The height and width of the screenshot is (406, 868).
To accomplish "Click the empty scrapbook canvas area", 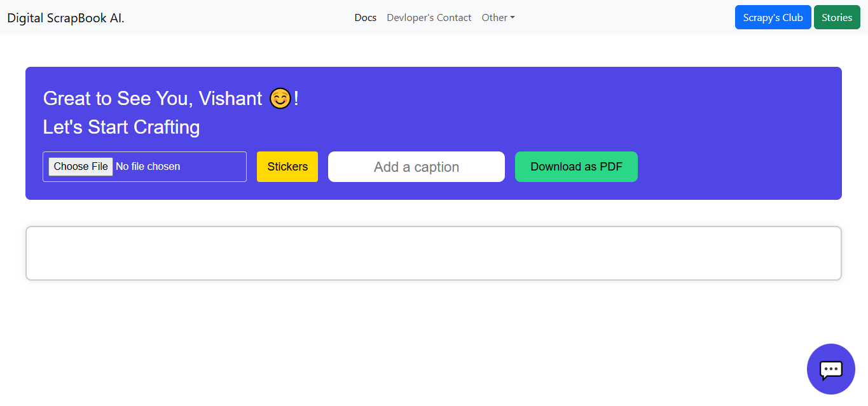I will (x=433, y=253).
